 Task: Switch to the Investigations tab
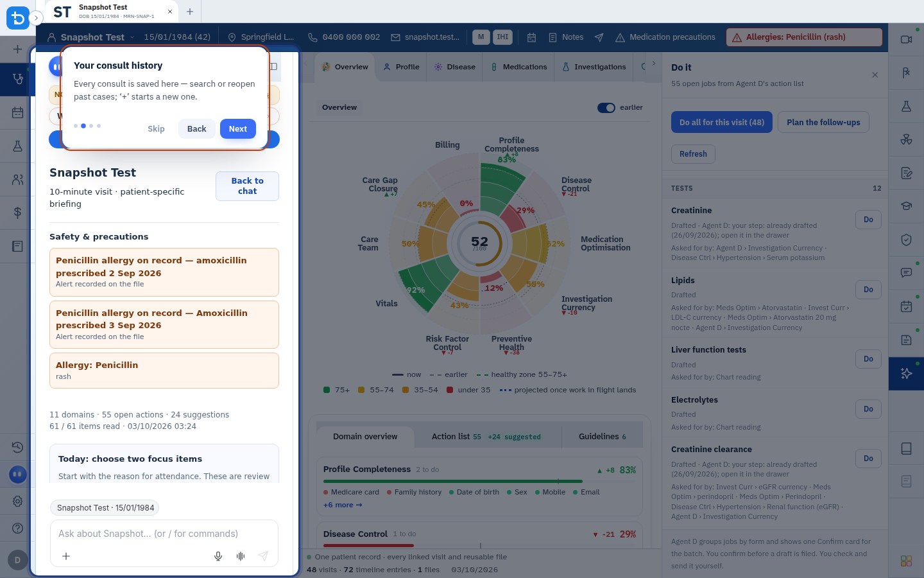(x=594, y=67)
